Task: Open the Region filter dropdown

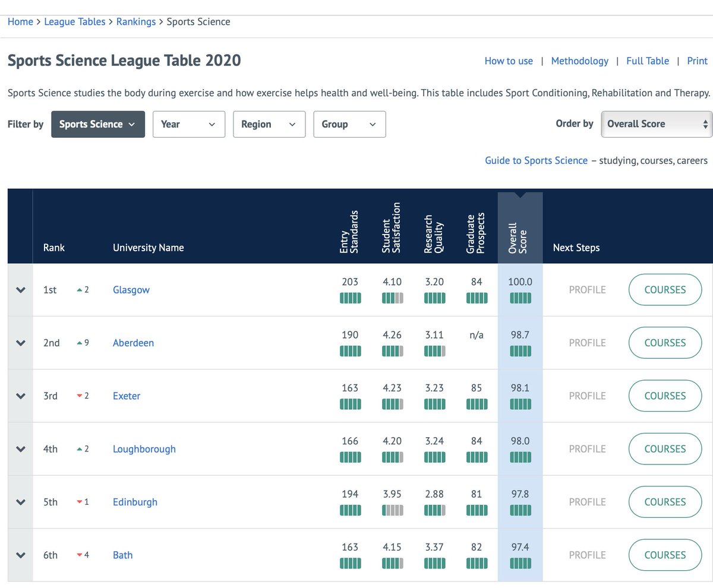Action: pyautogui.click(x=269, y=124)
